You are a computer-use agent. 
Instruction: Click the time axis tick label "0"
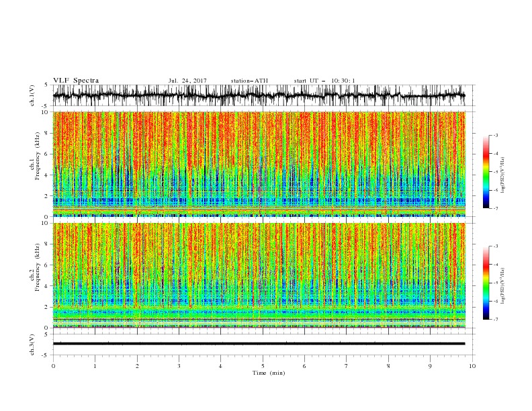click(x=53, y=366)
